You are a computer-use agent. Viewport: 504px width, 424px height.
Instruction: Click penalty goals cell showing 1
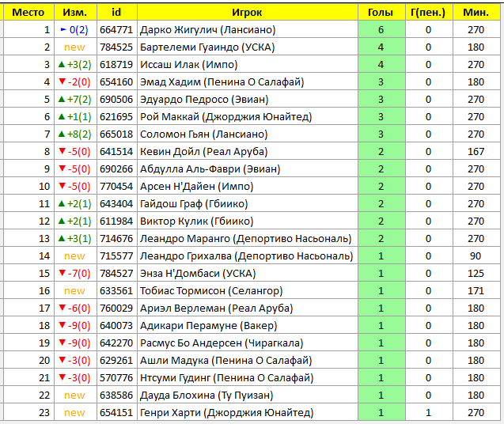coord(429,412)
